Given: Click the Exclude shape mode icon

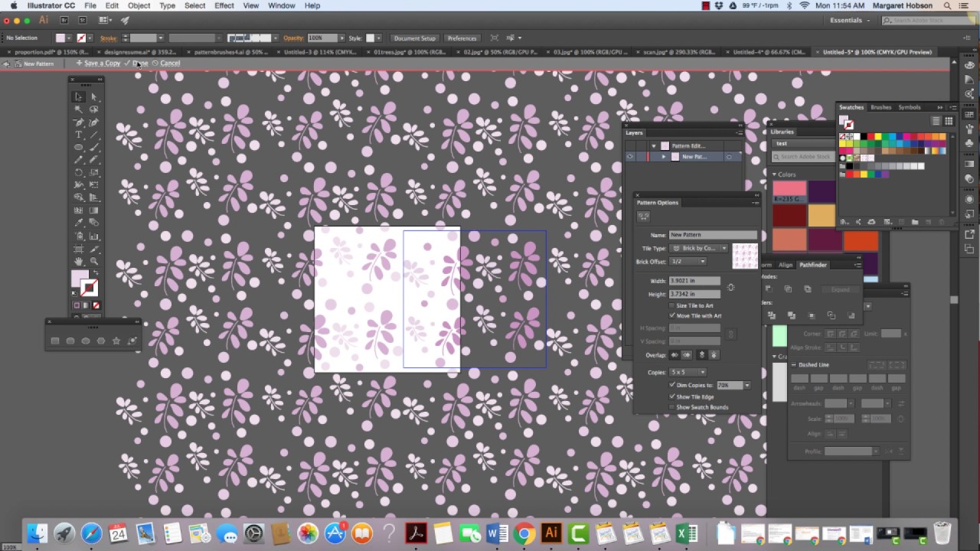Looking at the screenshot, I should (x=808, y=289).
